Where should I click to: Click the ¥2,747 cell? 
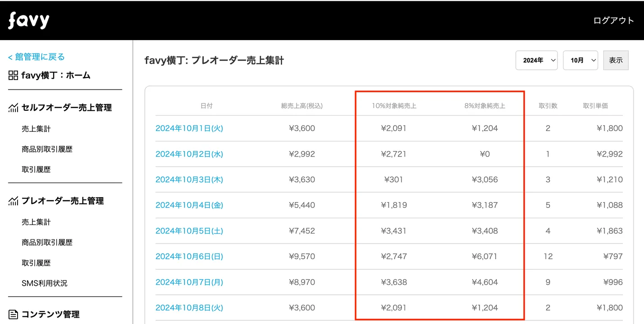click(394, 256)
